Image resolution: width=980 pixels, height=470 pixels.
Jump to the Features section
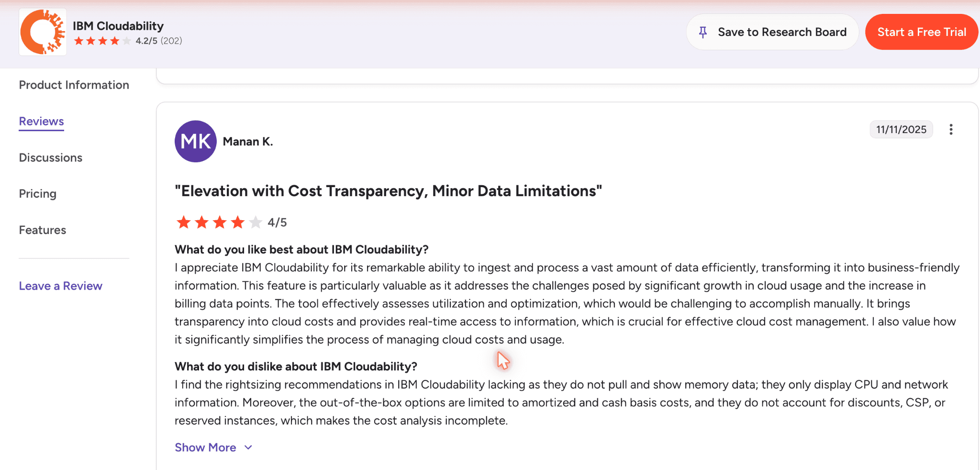tap(43, 230)
